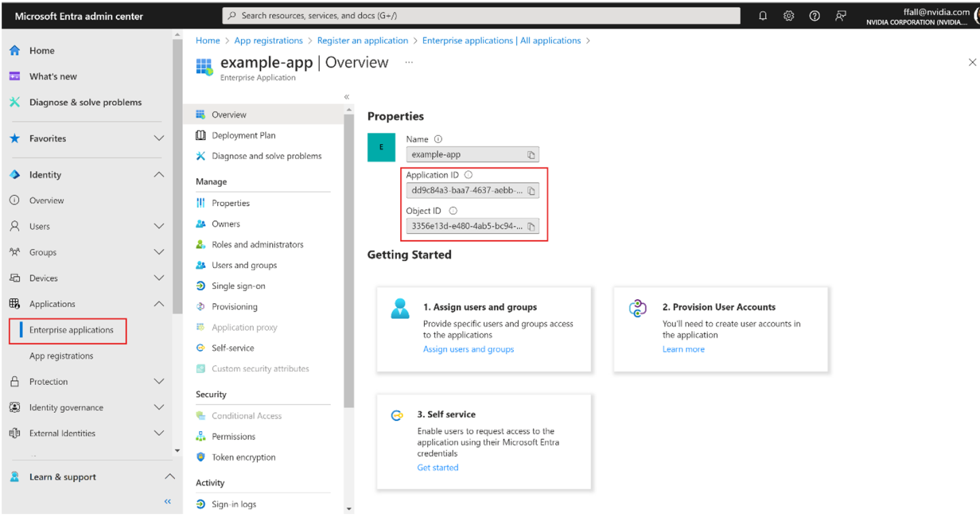
Task: Open the feedback icon in header
Action: click(x=841, y=16)
